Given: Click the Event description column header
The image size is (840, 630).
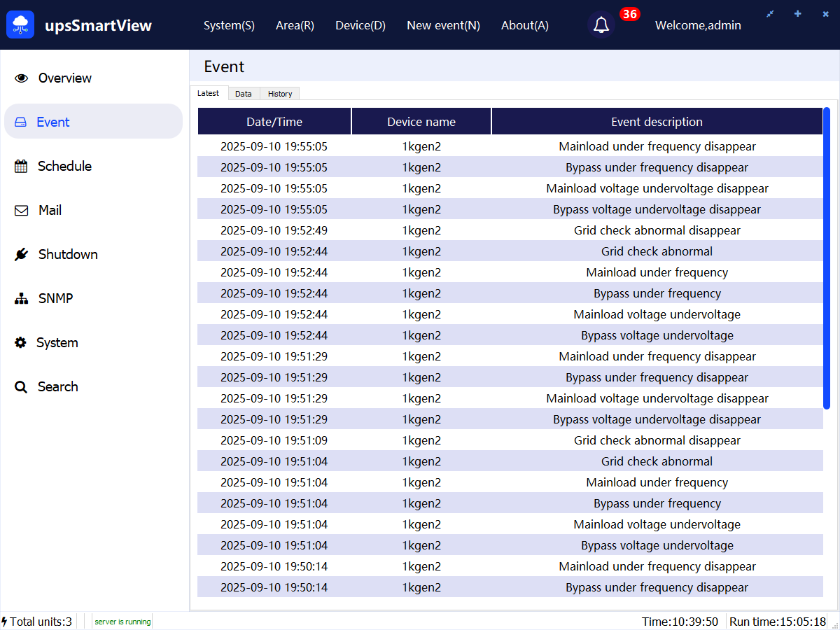Looking at the screenshot, I should point(657,122).
